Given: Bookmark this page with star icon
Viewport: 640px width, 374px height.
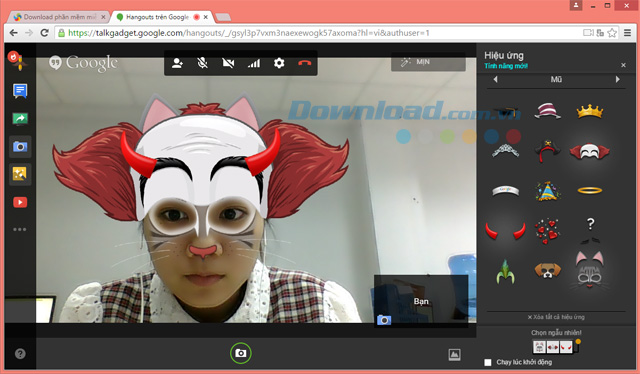Looking at the screenshot, I should 612,33.
